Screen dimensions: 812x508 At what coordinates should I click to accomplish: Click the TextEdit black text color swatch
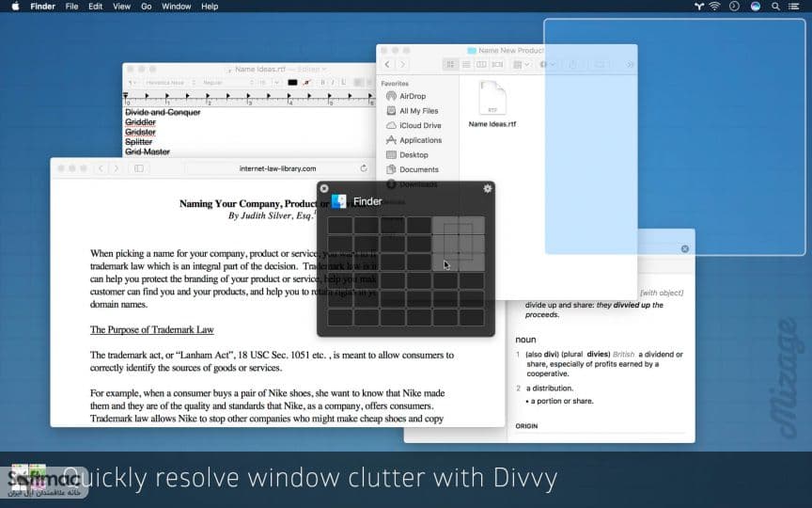click(292, 83)
